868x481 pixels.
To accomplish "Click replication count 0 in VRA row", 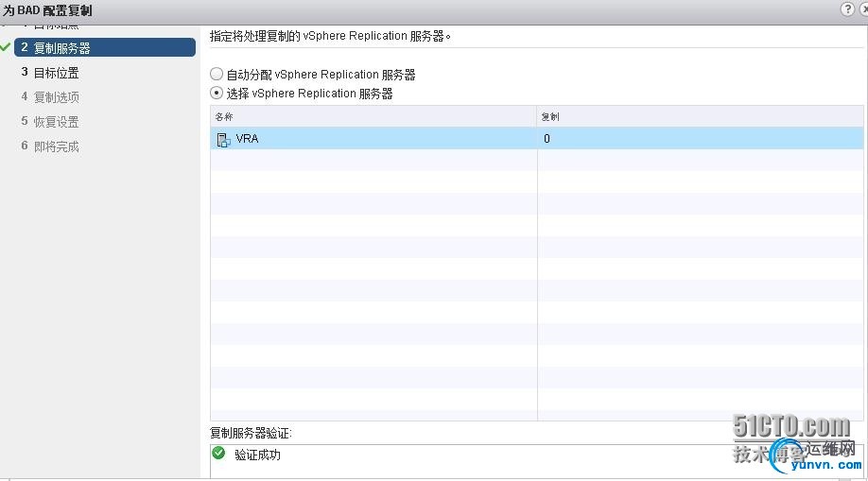I will pyautogui.click(x=547, y=138).
